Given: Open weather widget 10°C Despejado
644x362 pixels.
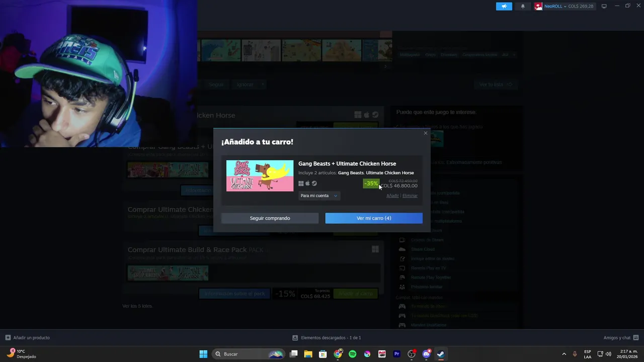Looking at the screenshot, I should coord(21,354).
